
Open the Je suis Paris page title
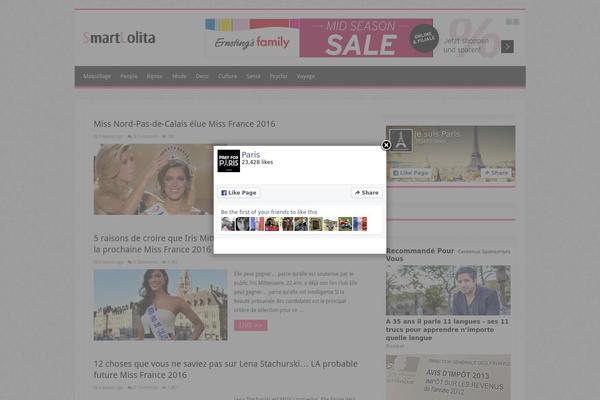point(437,134)
